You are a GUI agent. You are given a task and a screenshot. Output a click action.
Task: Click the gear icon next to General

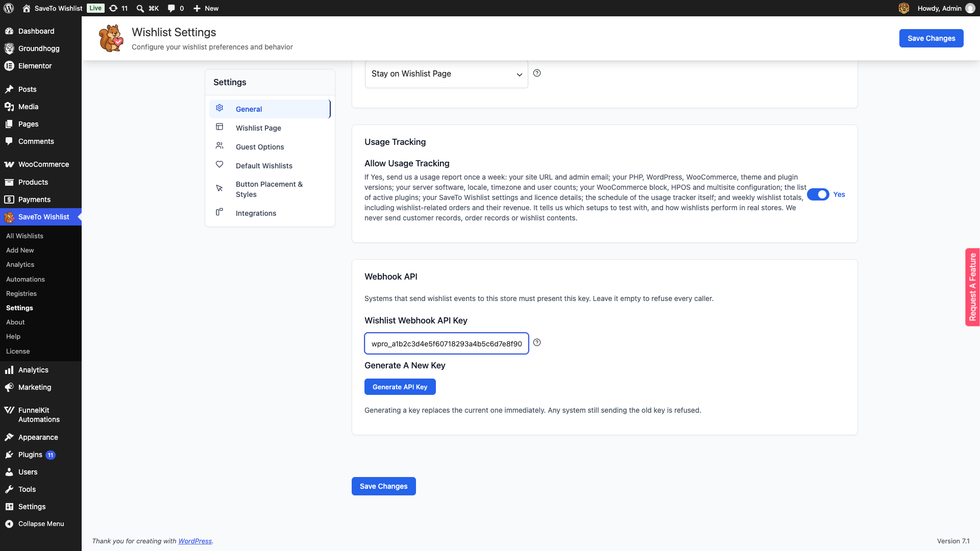[219, 108]
